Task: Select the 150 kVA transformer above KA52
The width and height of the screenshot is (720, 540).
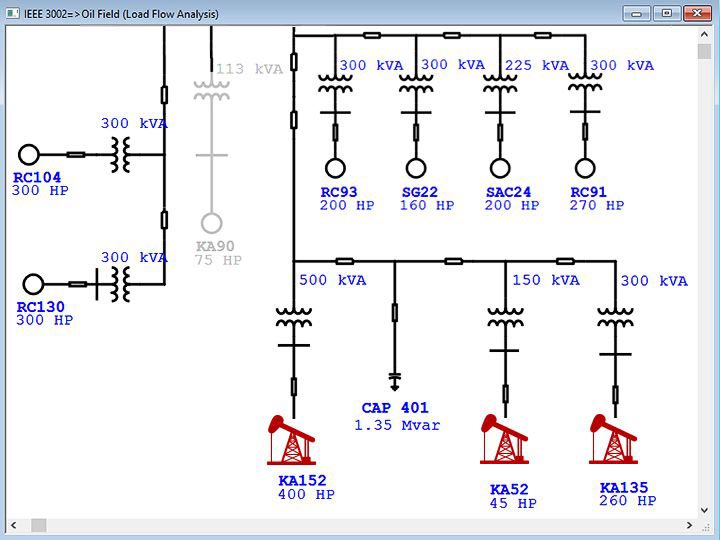Action: coord(504,318)
